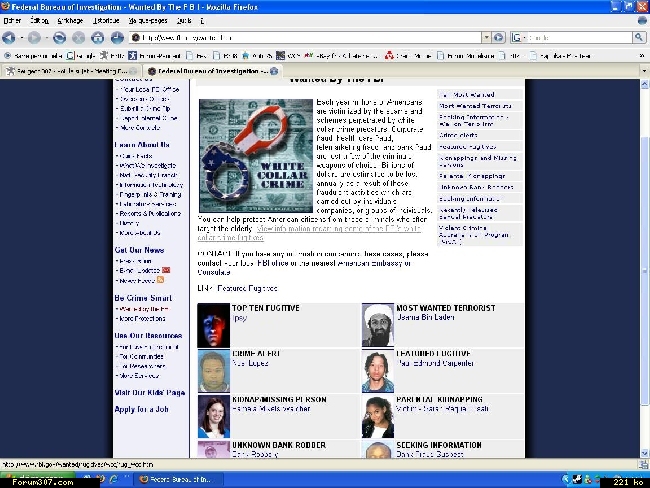Go back with the Back arrow button
Screen dimensions: 650x488
pos(9,38)
